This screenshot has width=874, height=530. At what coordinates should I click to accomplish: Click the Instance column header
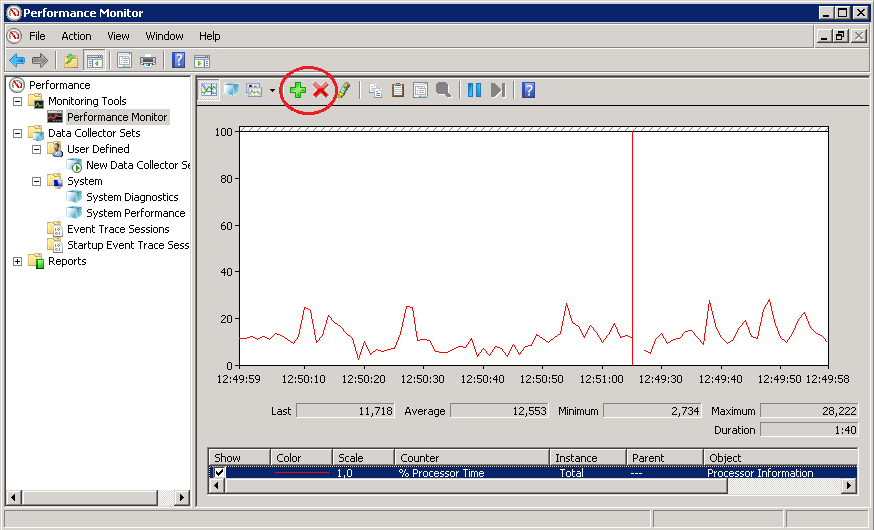coord(588,458)
